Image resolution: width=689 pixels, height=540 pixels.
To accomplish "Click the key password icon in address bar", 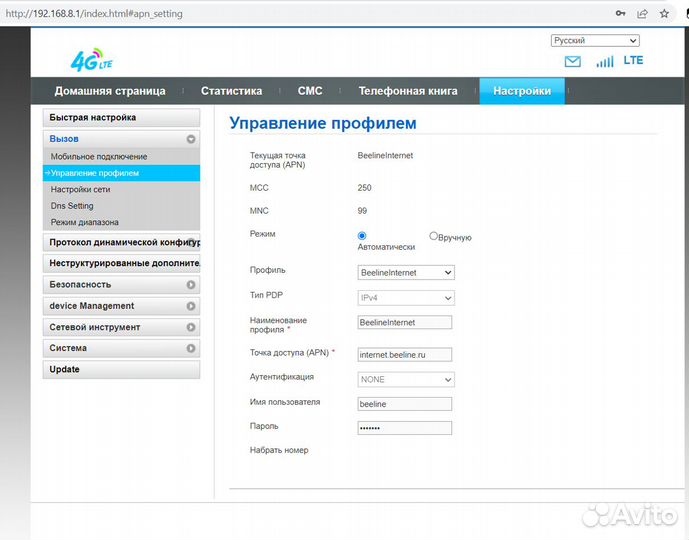I will [x=620, y=14].
